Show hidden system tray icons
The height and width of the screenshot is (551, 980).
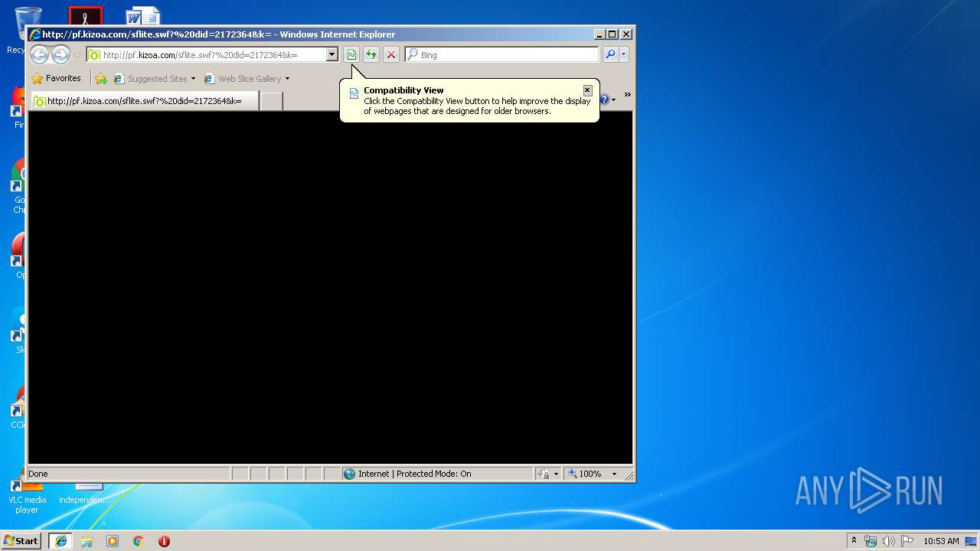[x=854, y=540]
